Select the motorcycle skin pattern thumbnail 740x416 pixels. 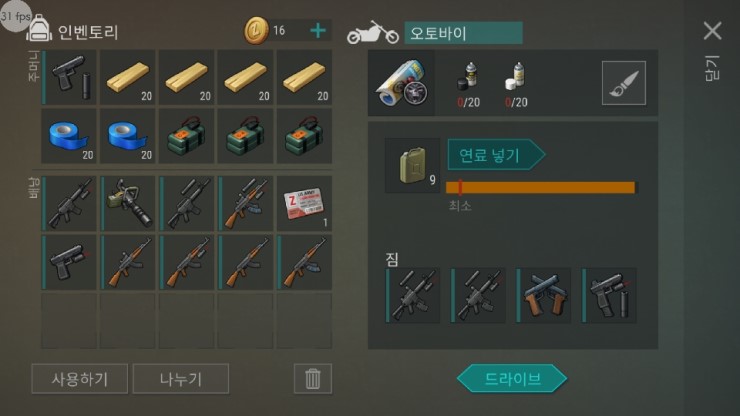pyautogui.click(x=402, y=83)
